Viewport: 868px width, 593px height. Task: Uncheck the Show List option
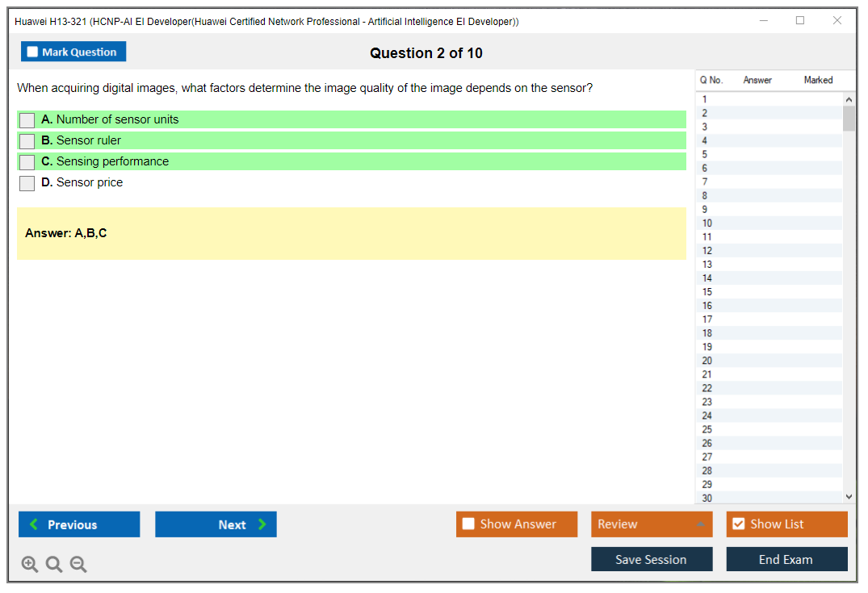tap(738, 524)
